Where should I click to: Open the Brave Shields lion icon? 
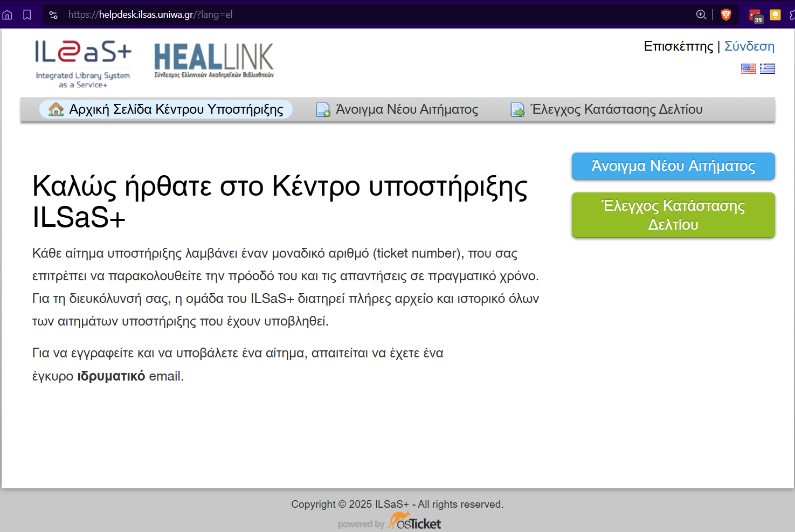pos(726,15)
